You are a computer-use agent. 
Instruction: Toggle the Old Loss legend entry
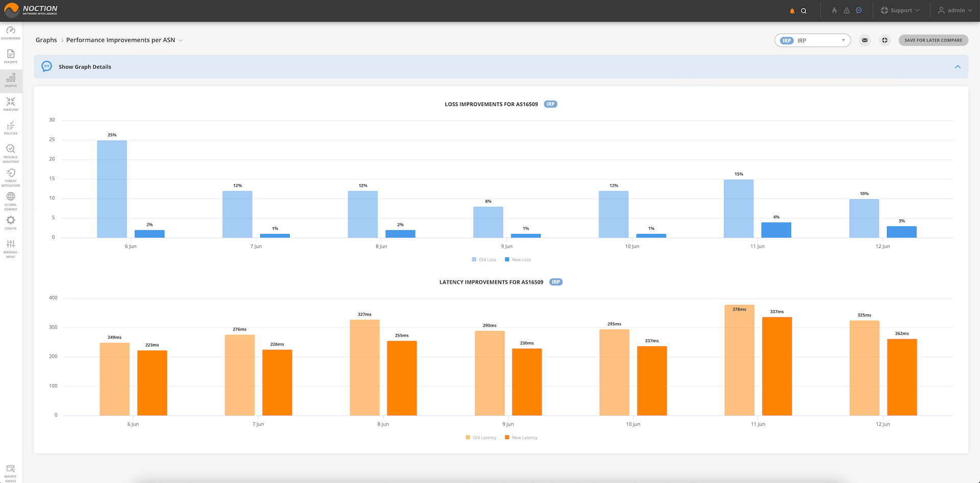click(484, 260)
